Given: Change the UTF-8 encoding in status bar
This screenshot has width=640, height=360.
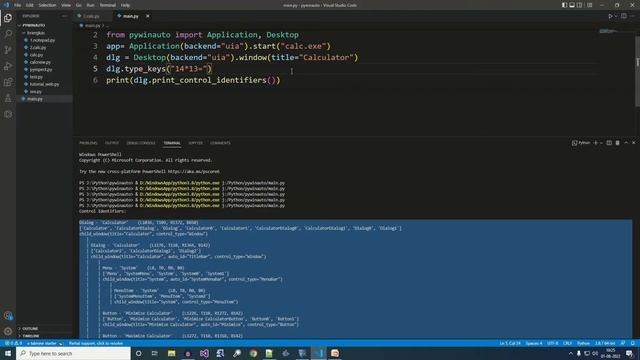Looking at the screenshot, I should pyautogui.click(x=552, y=343).
